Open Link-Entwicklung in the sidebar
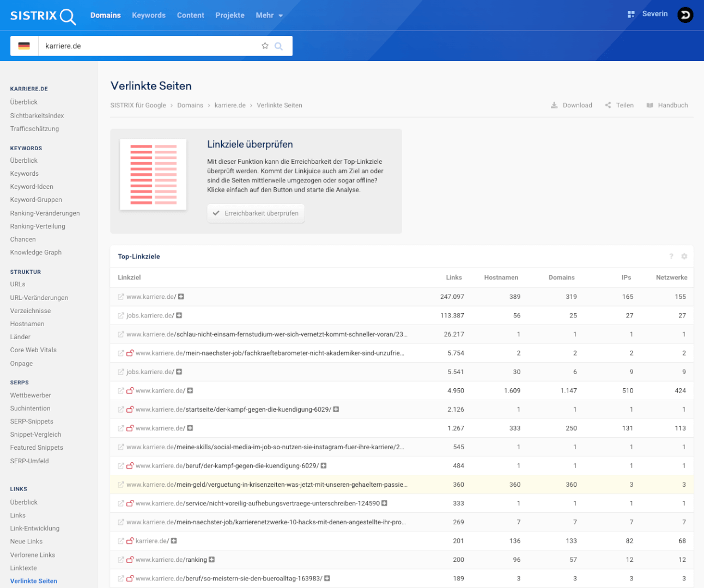Screen dimensions: 704x588 point(35,528)
